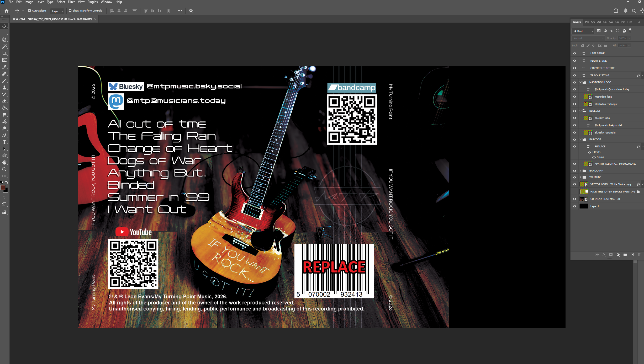Viewport: 644px width, 364px height.
Task: Show the HIDE THIS LAYER BEFORE PRINTING layer
Action: (574, 192)
